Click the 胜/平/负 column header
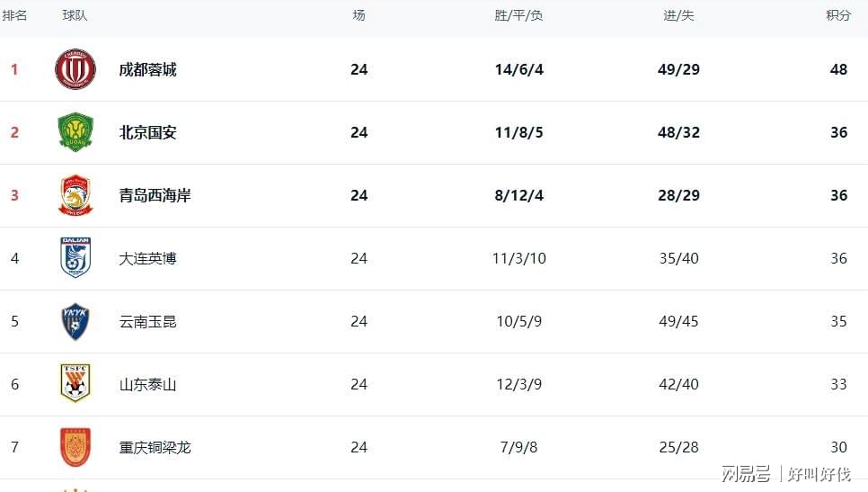The width and height of the screenshot is (868, 492). 518,15
